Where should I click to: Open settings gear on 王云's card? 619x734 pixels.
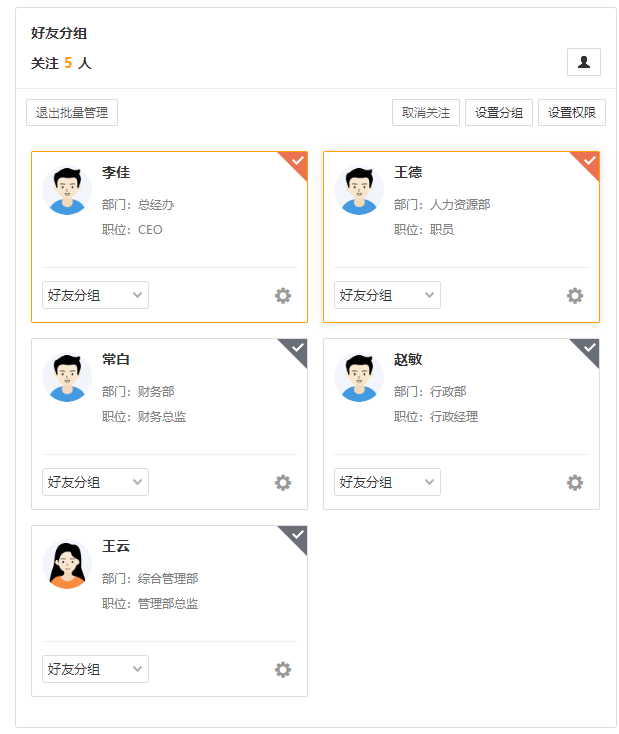[x=283, y=670]
